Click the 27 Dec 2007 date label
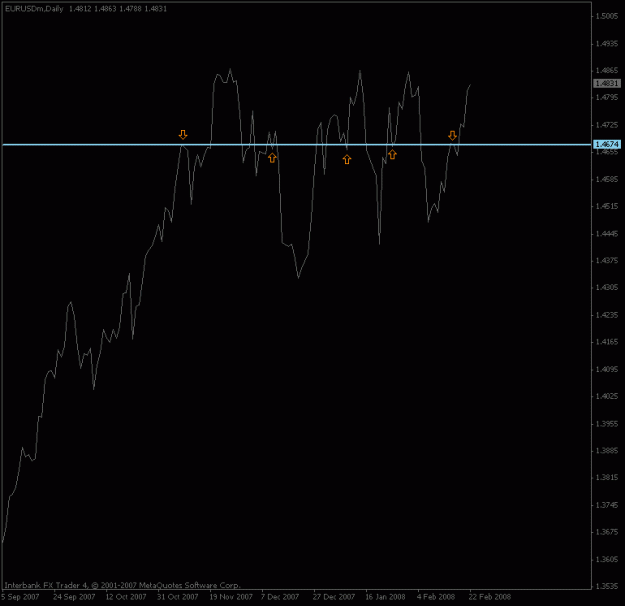 [334, 597]
